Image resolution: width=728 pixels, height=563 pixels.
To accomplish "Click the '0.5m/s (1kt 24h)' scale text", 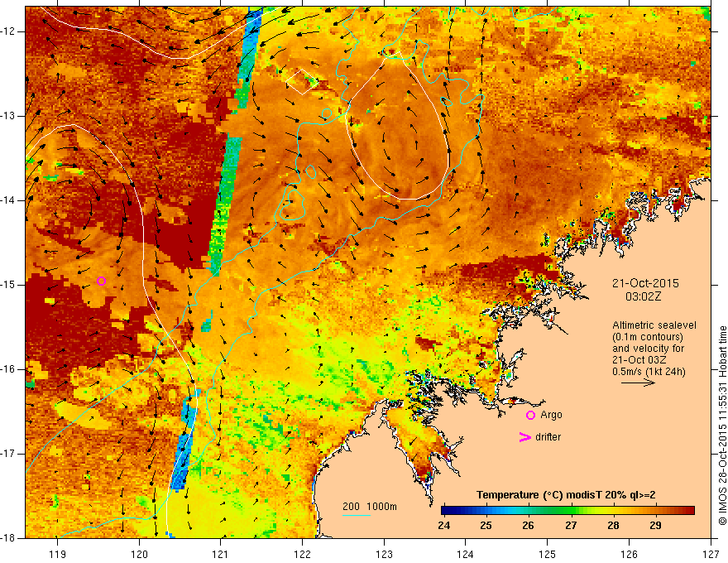I will tap(649, 372).
